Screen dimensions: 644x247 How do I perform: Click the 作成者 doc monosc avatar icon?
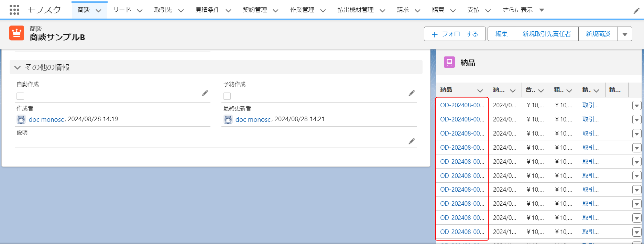(x=21, y=119)
